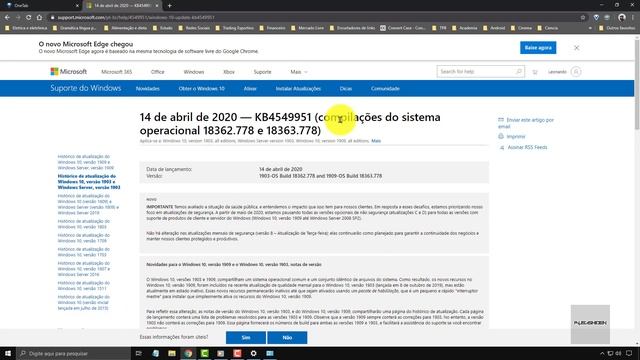Open the Chrome profile avatar
The height and width of the screenshot is (360, 640).
(x=622, y=18)
